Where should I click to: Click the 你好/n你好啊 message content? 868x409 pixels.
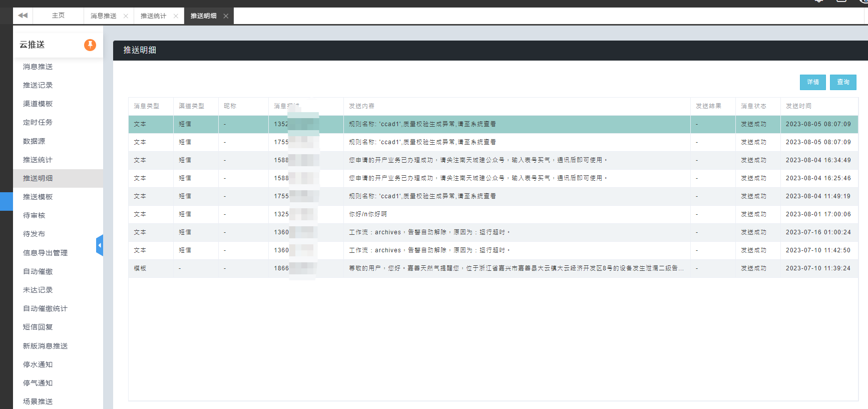[x=368, y=214]
